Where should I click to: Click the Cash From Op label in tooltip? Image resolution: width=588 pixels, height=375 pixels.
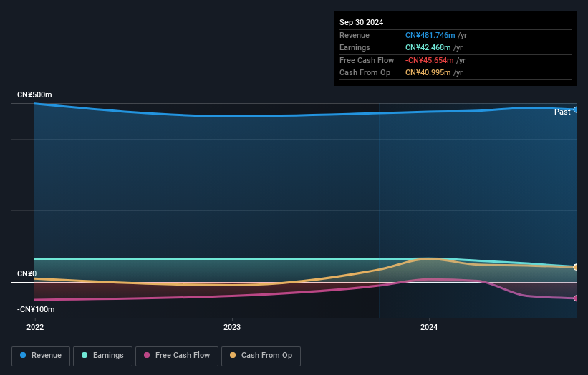(365, 73)
